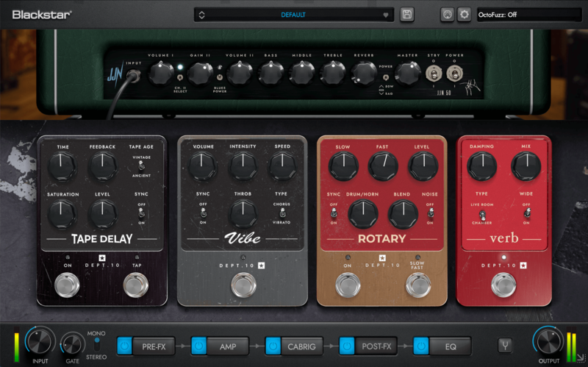Click the GATE knob

tap(73, 344)
